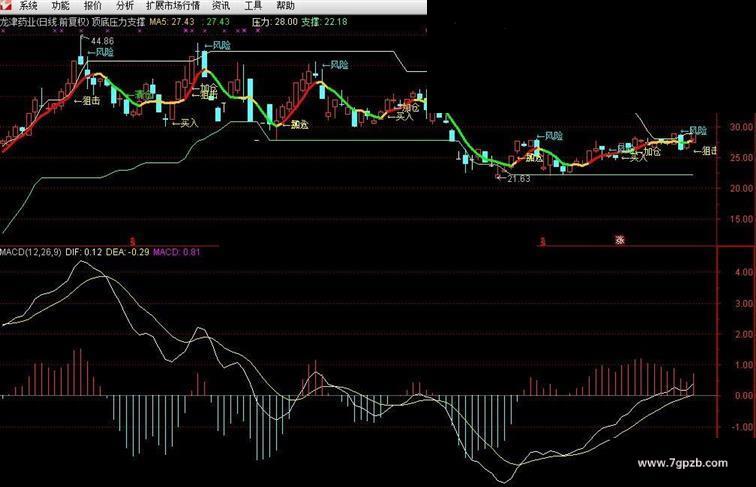Click the 涨 marker on the date axis
Screen dimensions: 756x487
pyautogui.click(x=620, y=240)
